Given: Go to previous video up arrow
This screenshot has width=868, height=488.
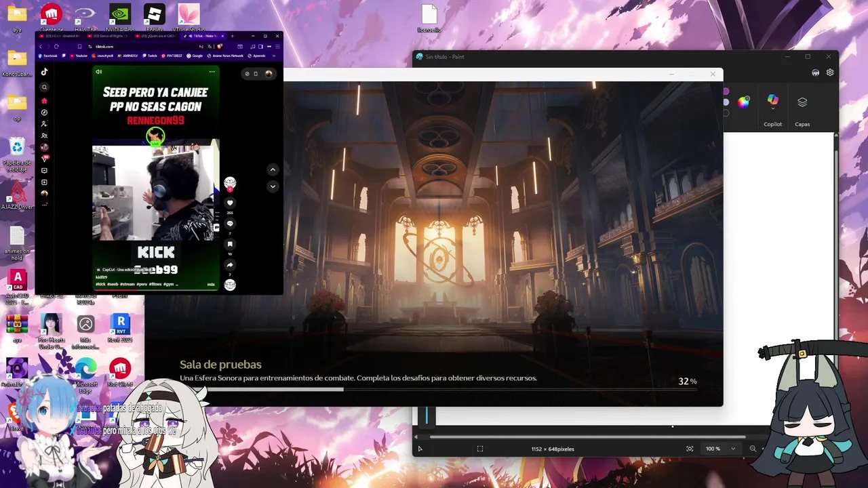Looking at the screenshot, I should 273,169.
